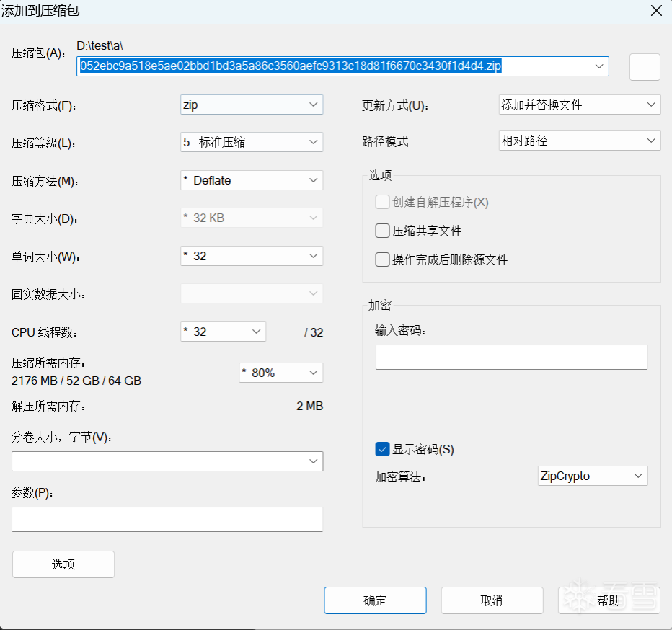Enable the 压缩共享文件 checkbox
The height and width of the screenshot is (630, 672).
point(382,231)
